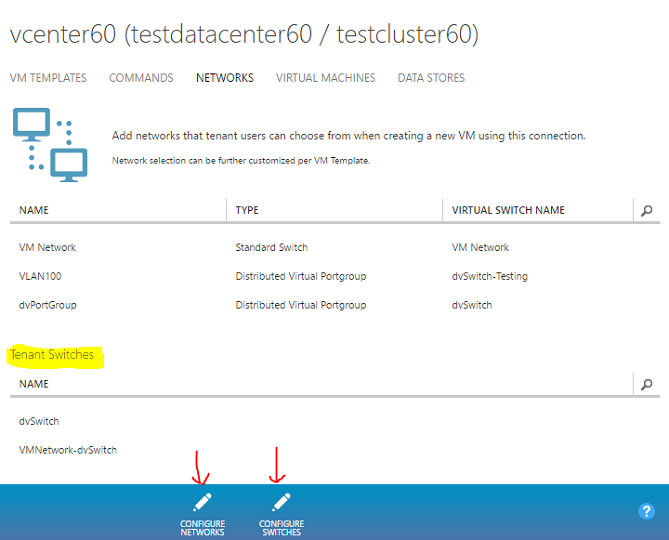Open the help question mark icon
This screenshot has width=669, height=540.
click(x=646, y=511)
